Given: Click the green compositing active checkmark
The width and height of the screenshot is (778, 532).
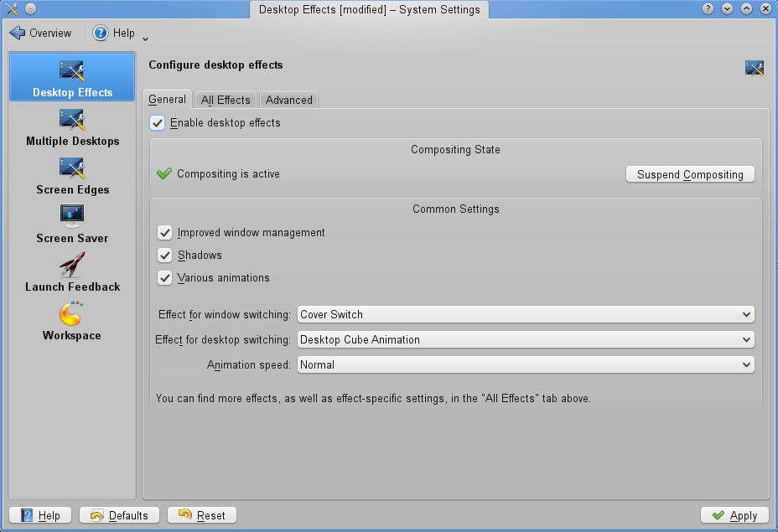Looking at the screenshot, I should [163, 173].
